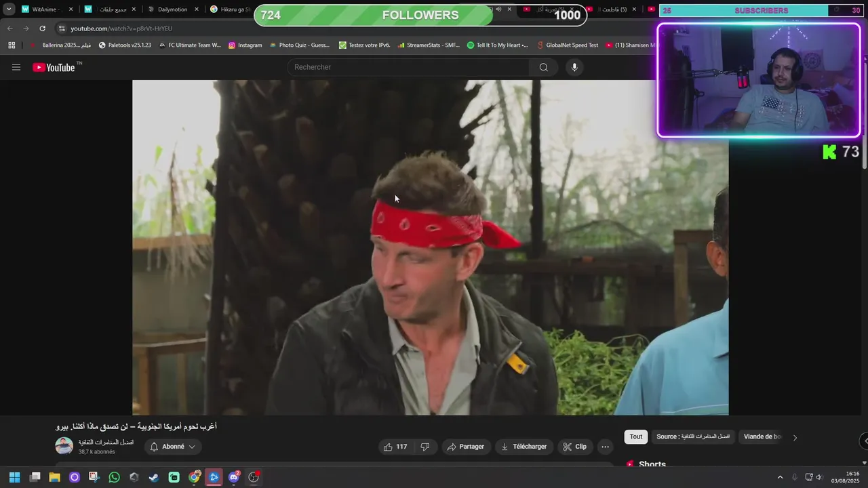Close the WitAnime tab
This screenshot has height=488, width=868.
pos(71,9)
